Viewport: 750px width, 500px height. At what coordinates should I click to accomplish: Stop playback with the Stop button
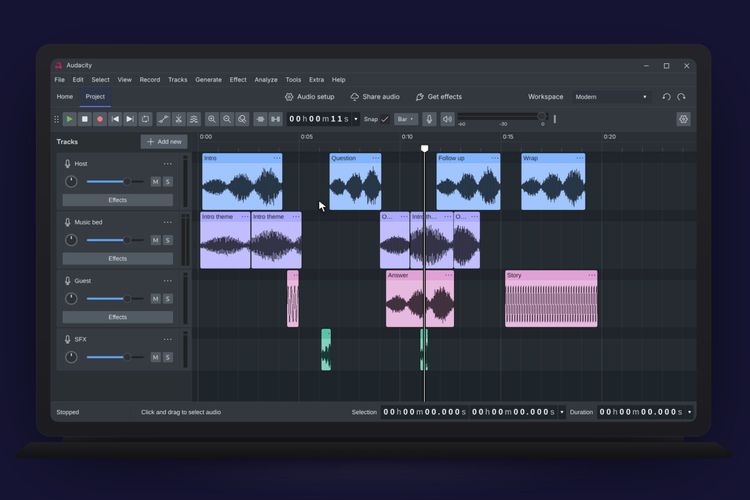[85, 119]
